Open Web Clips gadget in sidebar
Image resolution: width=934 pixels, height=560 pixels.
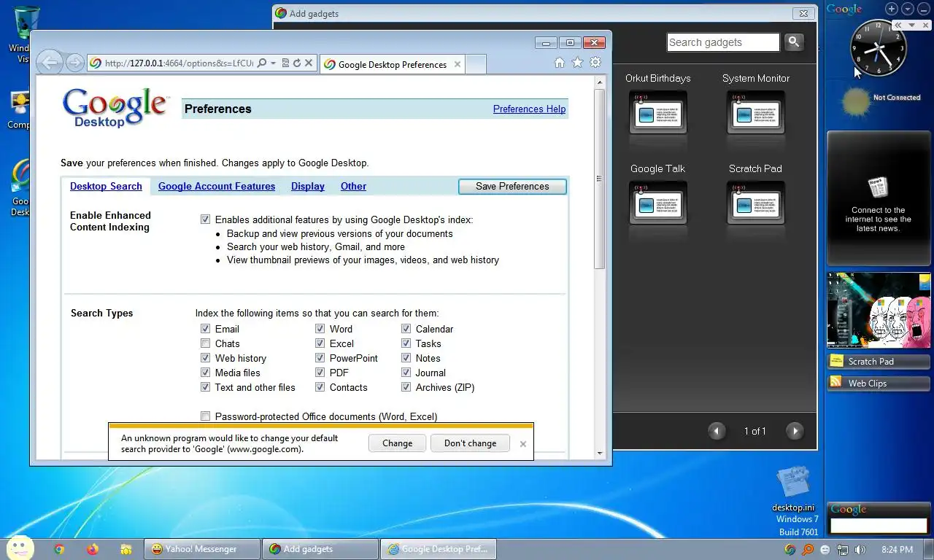tap(879, 383)
